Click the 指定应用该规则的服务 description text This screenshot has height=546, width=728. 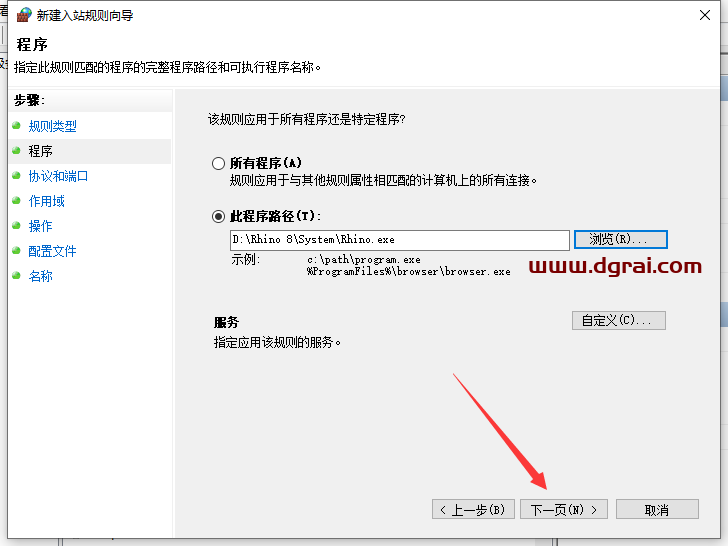point(277,343)
